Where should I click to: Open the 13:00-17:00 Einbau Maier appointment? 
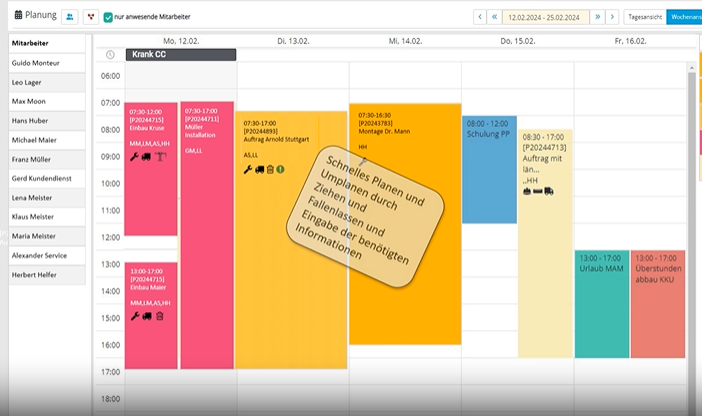[151, 316]
